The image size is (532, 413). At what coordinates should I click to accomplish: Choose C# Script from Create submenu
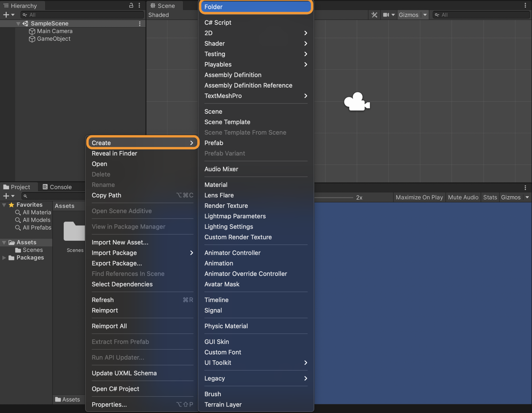pos(218,23)
